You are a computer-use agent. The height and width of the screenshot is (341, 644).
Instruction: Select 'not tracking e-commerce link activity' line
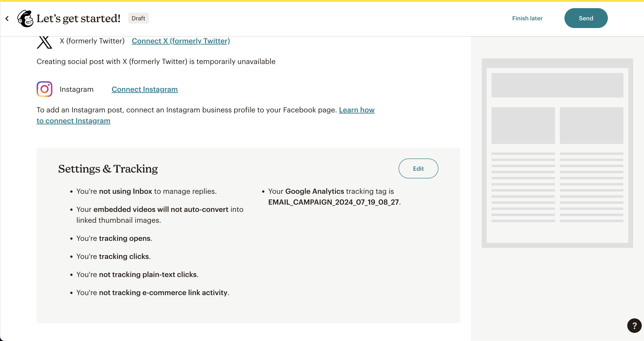(x=153, y=293)
